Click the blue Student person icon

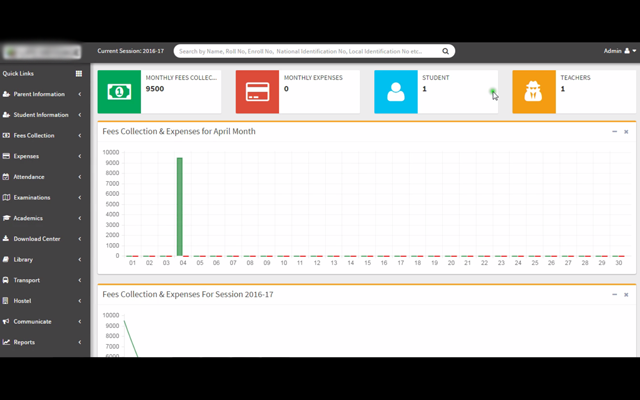[x=396, y=92]
